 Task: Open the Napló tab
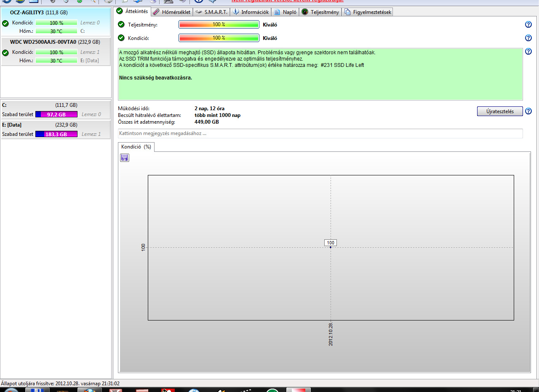tap(285, 12)
